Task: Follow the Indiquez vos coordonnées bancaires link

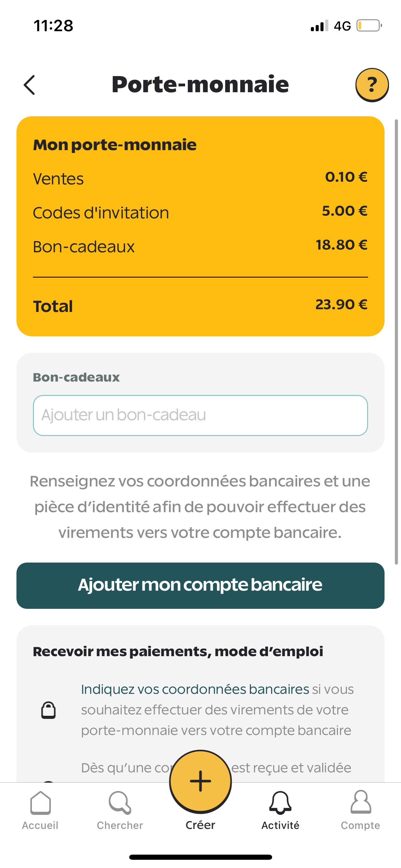Action: (x=195, y=689)
